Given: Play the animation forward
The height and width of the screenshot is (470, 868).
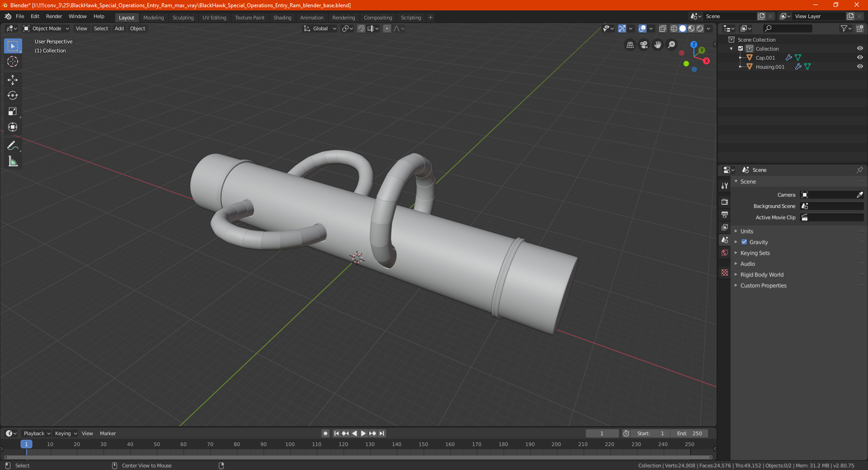Looking at the screenshot, I should (x=363, y=433).
